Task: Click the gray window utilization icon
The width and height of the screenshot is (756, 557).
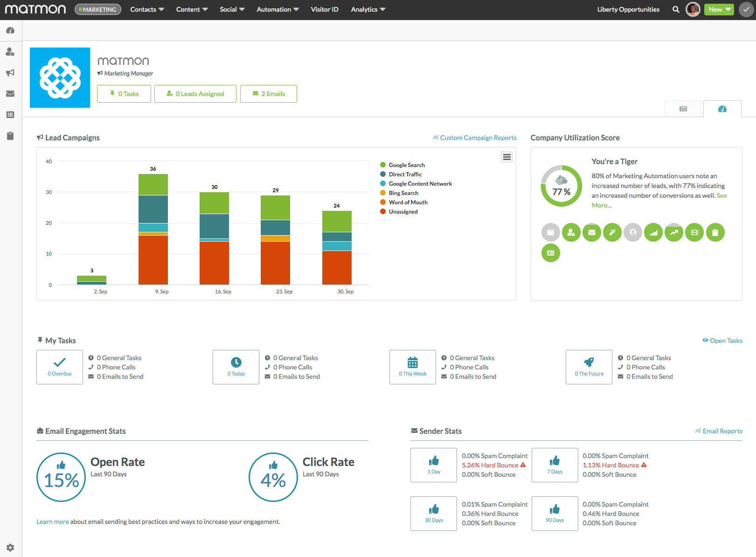Action: (551, 232)
